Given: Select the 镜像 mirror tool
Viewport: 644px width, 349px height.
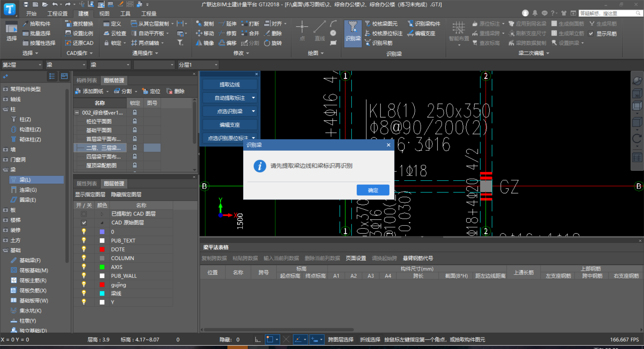Looking at the screenshot, I should tap(205, 43).
